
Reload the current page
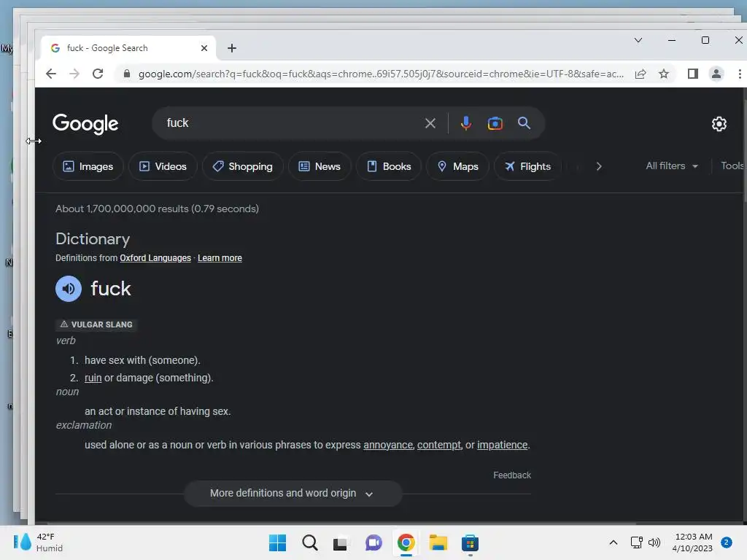(x=98, y=74)
